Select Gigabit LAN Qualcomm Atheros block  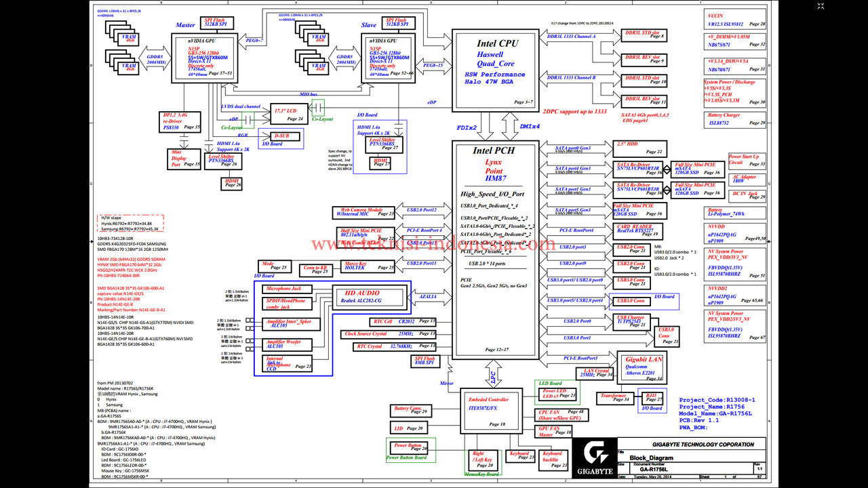click(641, 367)
